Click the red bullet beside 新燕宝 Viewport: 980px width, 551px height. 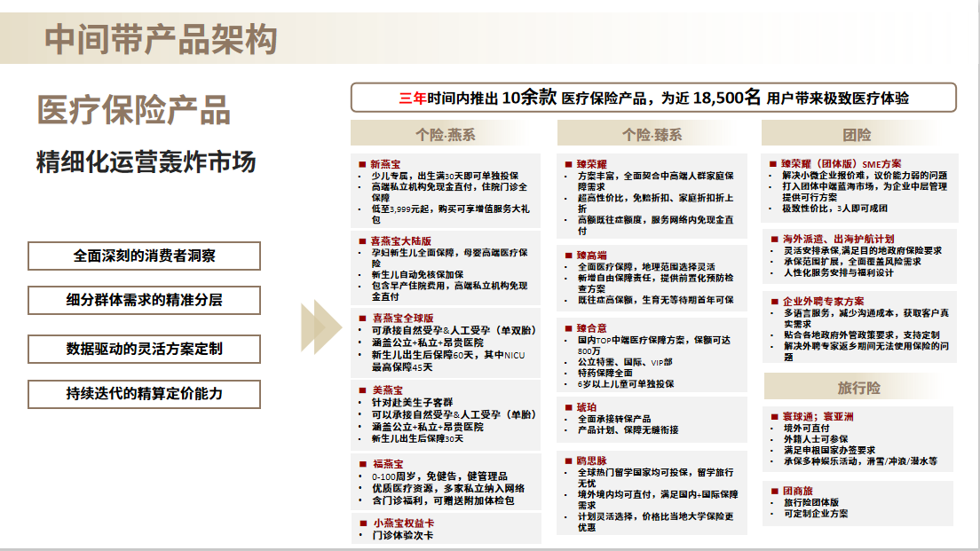362,164
